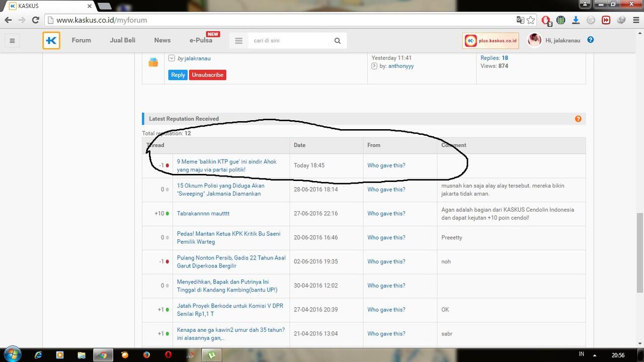The width and height of the screenshot is (644, 362).
Task: Focus the 'cari di sini' search field
Action: 289,41
